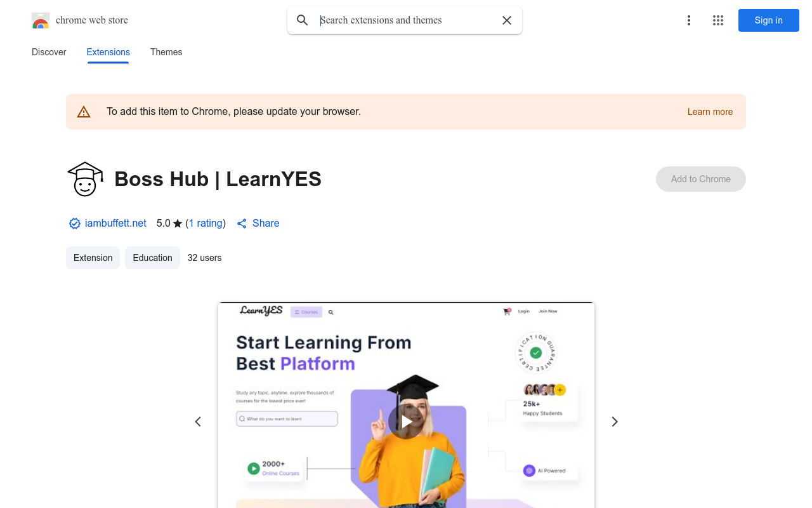Click the search magnifier icon
Screen dimensions: 812x508
303,20
